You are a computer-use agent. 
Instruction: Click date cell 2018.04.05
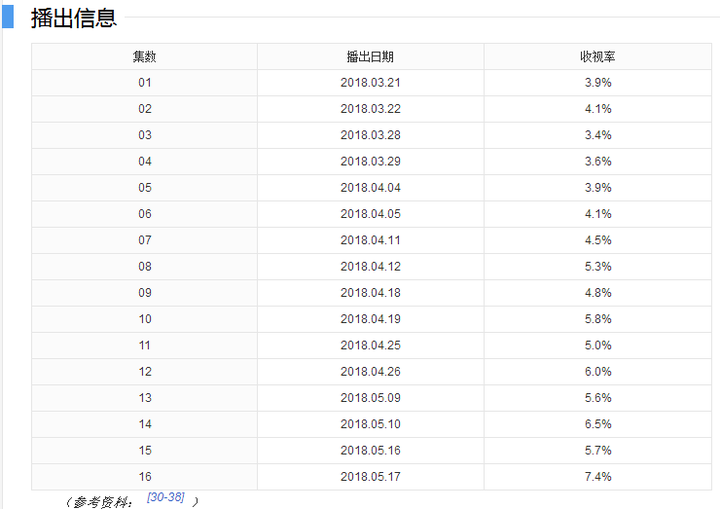[370, 214]
